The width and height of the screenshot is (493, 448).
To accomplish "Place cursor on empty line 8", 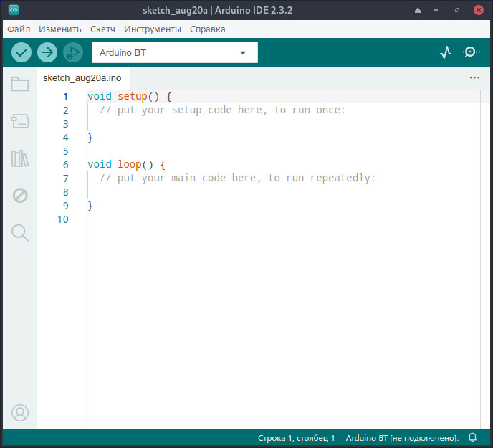I will (283, 192).
